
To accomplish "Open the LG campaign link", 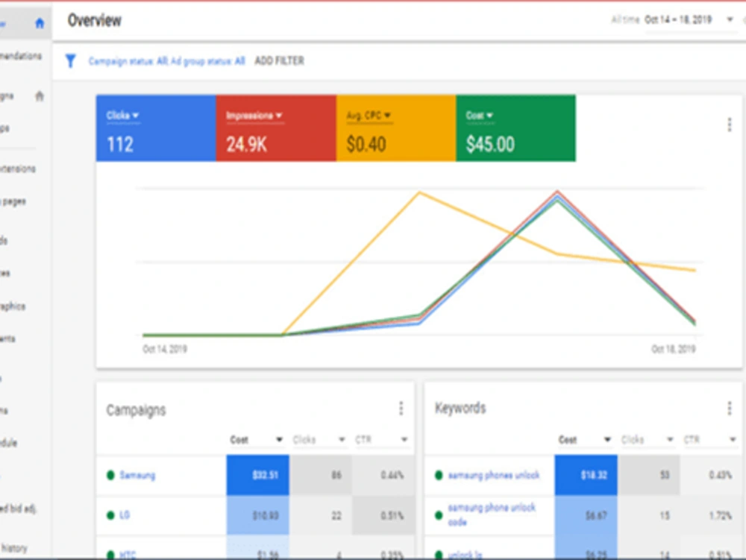I will click(x=125, y=515).
